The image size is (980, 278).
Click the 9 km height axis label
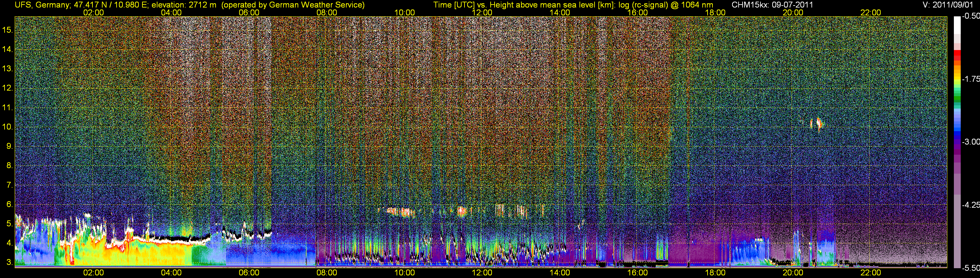coord(9,147)
